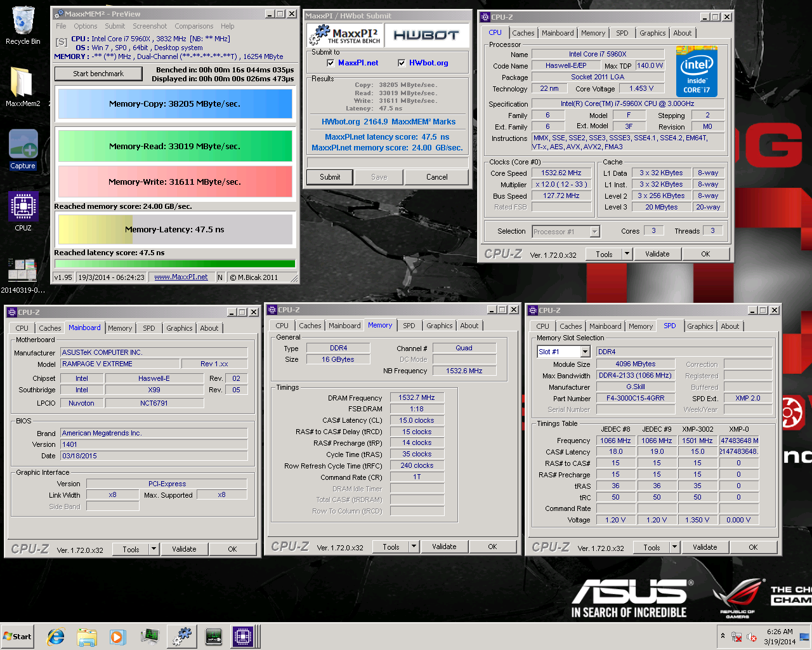This screenshot has width=812, height=650.
Task: Click the DRAM Frequency 1532.7 MHz value
Action: (417, 397)
